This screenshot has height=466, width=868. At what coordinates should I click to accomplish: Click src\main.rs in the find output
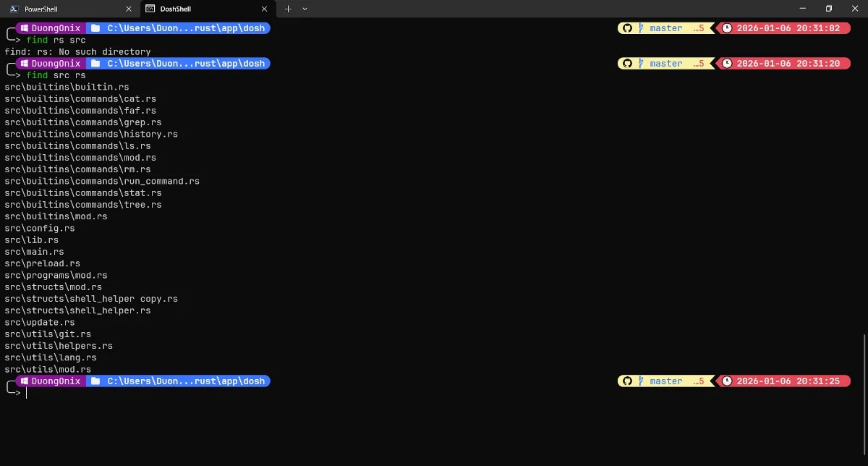tap(34, 251)
